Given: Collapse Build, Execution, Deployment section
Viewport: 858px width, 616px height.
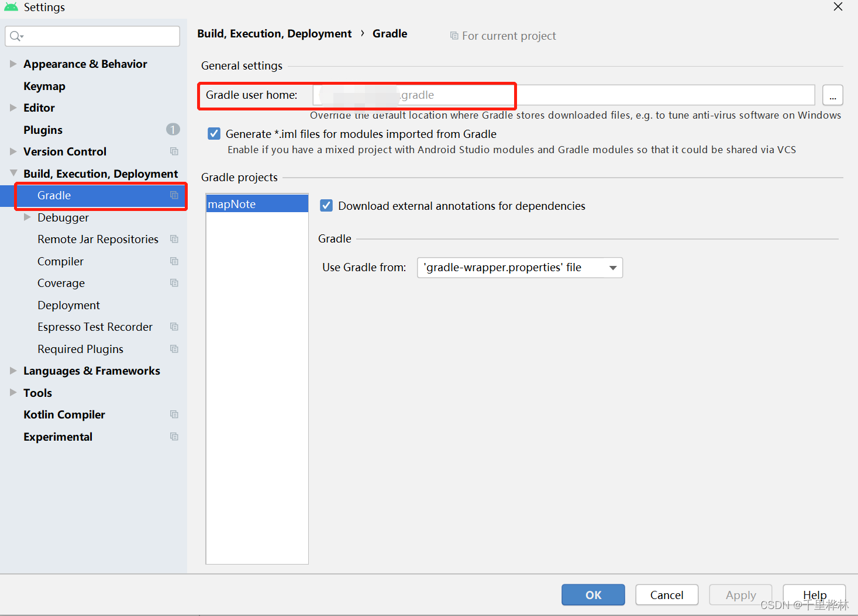Looking at the screenshot, I should [13, 174].
